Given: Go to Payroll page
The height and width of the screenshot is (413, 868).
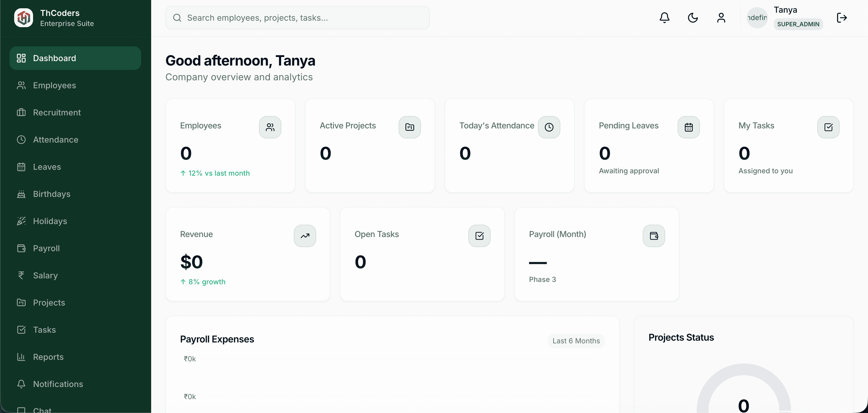Looking at the screenshot, I should (75, 248).
